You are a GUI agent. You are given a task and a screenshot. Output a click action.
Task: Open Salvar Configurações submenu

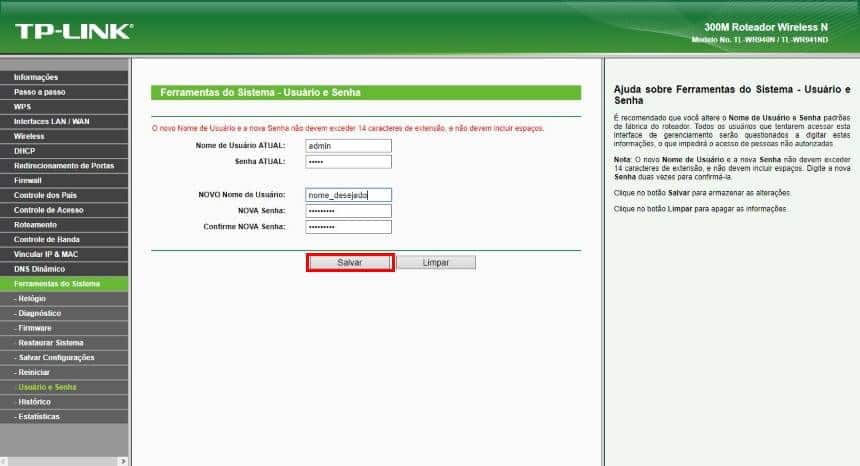click(64, 357)
